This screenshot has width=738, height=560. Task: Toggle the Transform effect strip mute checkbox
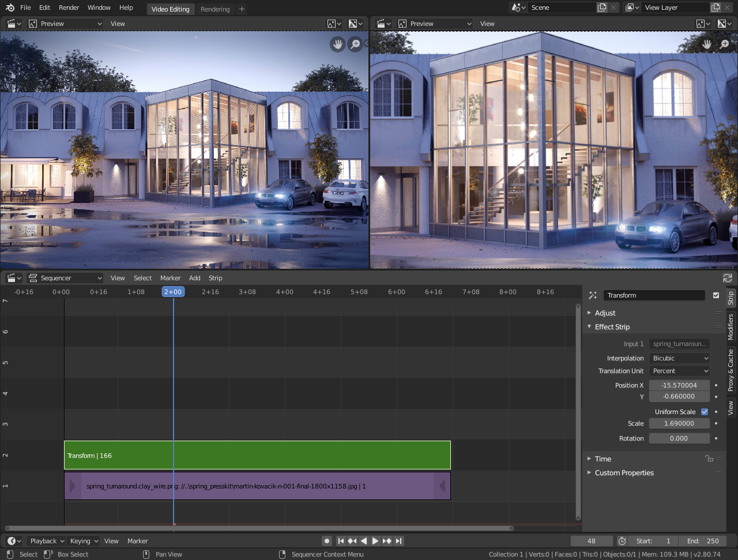click(x=716, y=295)
